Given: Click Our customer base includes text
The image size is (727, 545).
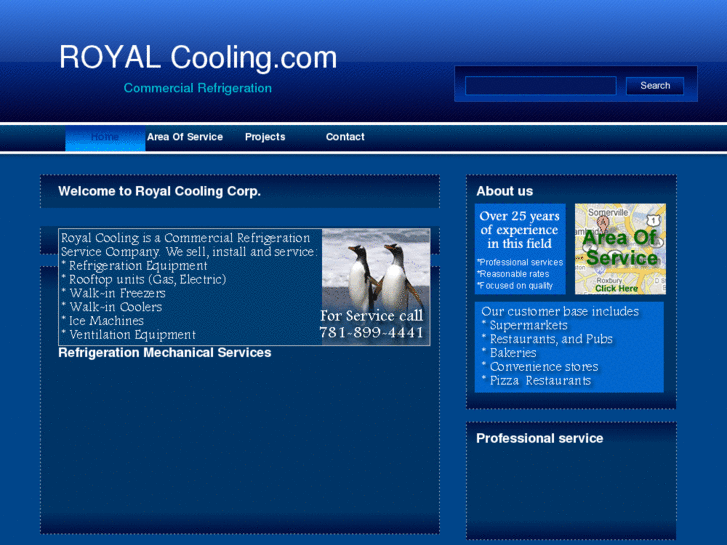Looking at the screenshot, I should coord(560,311).
